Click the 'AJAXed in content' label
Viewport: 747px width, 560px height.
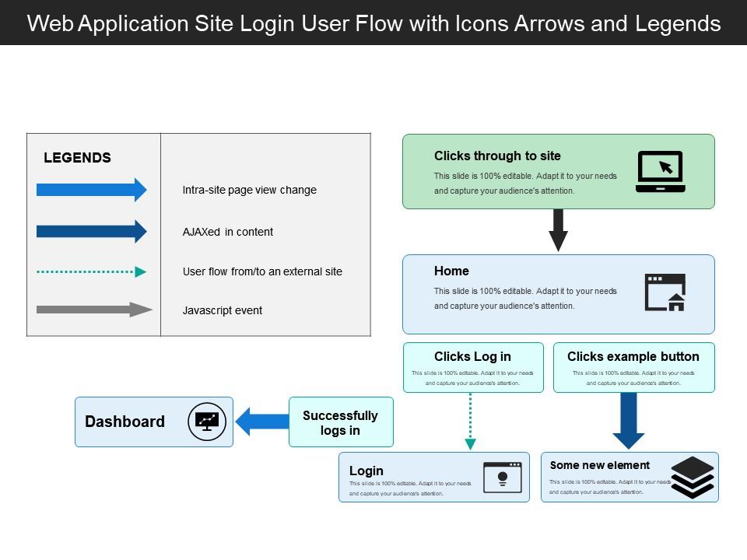point(228,232)
